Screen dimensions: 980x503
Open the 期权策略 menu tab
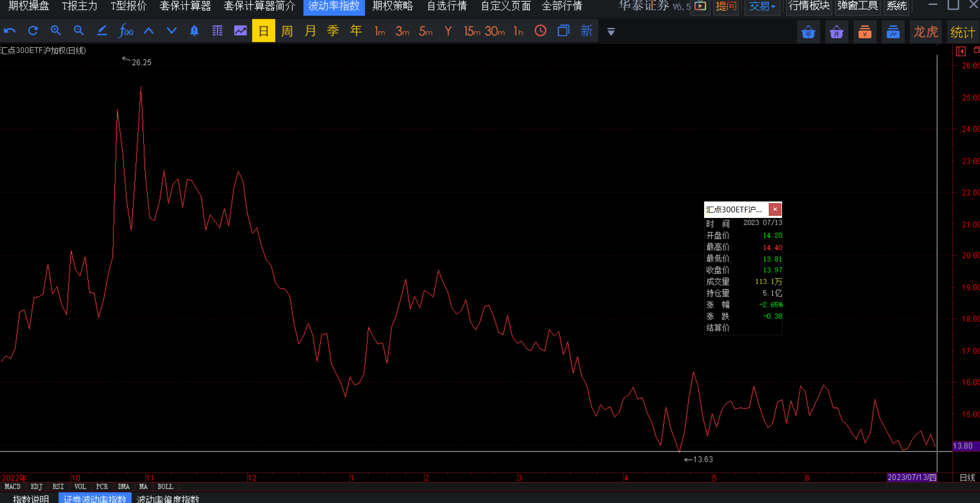392,6
